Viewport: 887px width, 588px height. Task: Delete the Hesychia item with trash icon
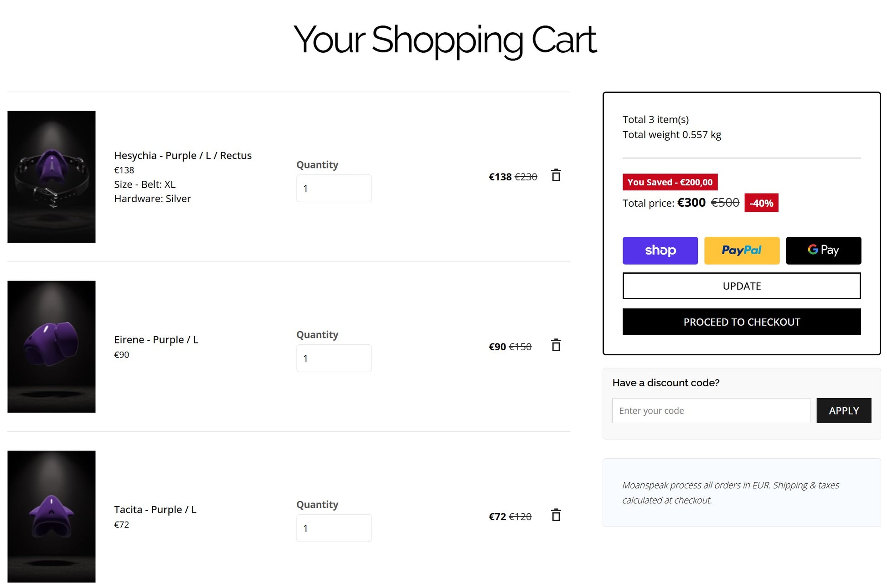[x=556, y=175]
